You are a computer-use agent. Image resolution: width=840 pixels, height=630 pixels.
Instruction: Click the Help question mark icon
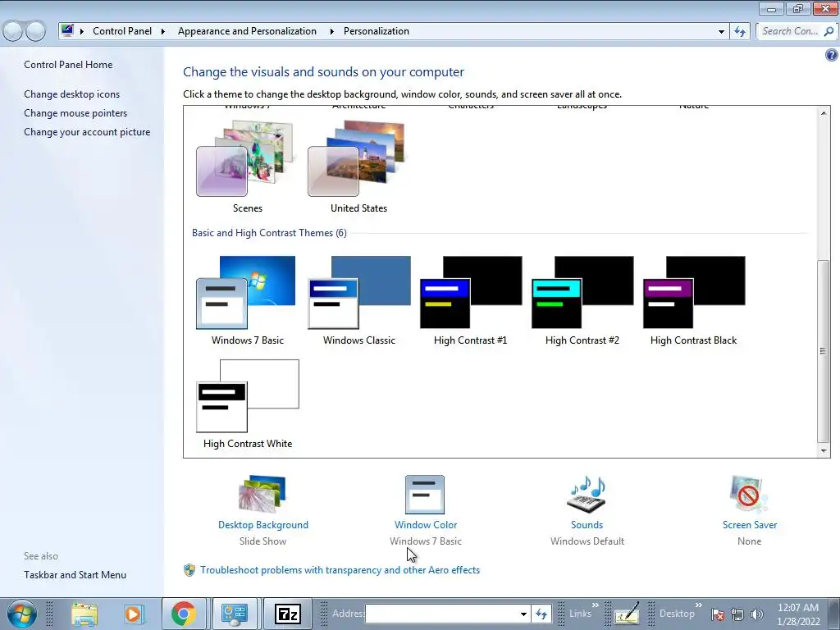pyautogui.click(x=832, y=55)
